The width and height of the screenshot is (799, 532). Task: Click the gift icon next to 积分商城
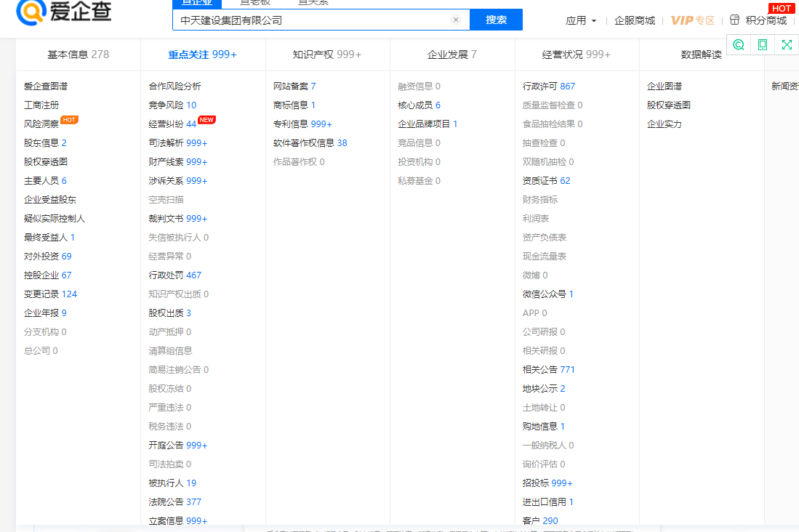coord(734,20)
